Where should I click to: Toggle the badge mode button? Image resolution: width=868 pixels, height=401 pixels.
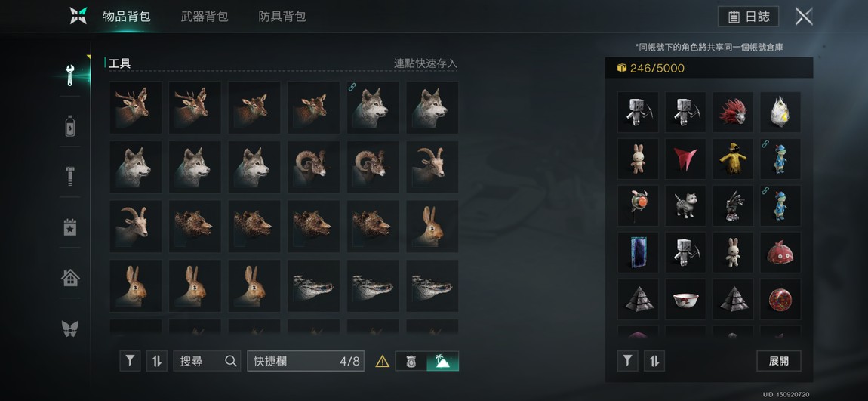tap(411, 361)
